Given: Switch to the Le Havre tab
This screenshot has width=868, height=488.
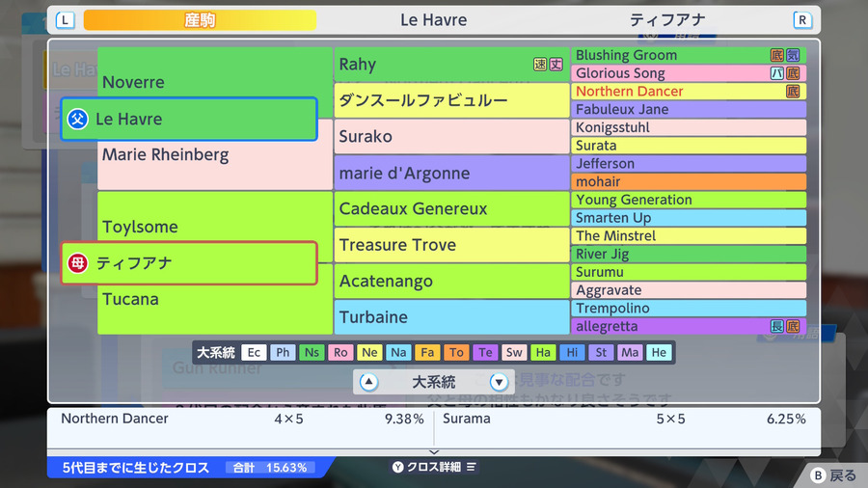Looking at the screenshot, I should [433, 20].
